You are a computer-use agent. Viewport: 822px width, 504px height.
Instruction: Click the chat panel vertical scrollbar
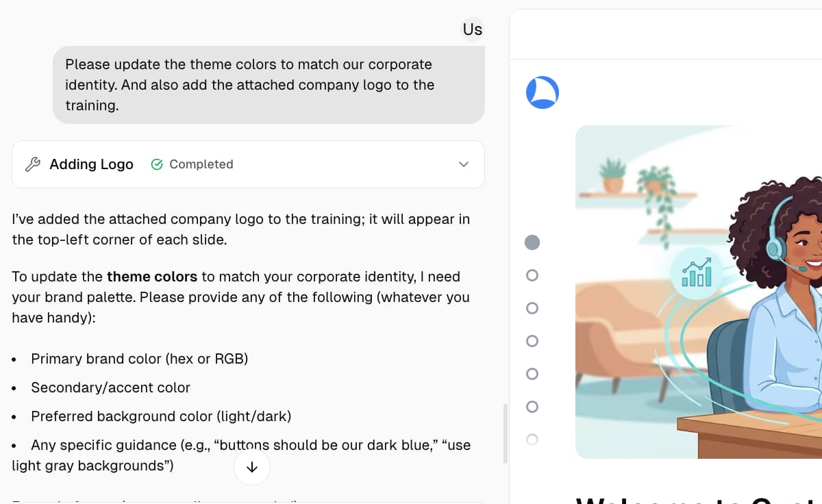[505, 433]
